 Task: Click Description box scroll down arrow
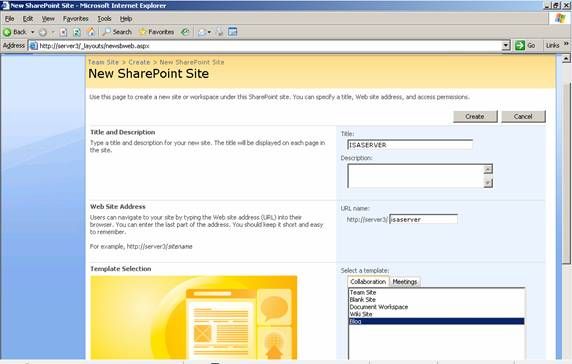point(488,182)
